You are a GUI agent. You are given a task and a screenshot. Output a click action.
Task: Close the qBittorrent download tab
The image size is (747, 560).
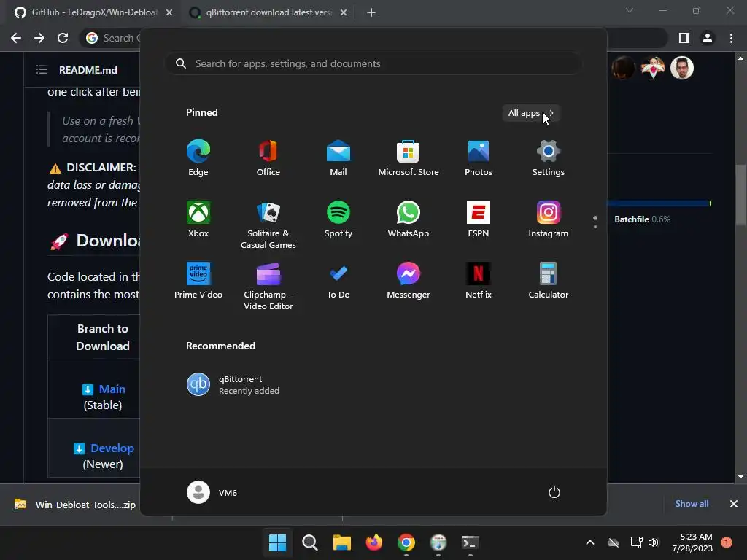coord(344,13)
